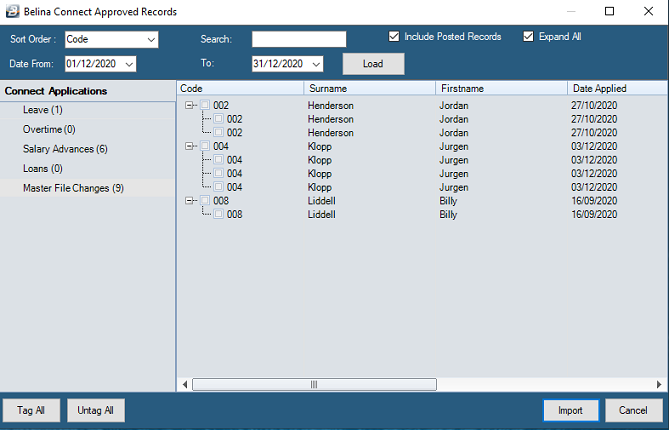Image resolution: width=669 pixels, height=430 pixels.
Task: Click surname Henderson in parent 002 row
Action: click(x=331, y=105)
